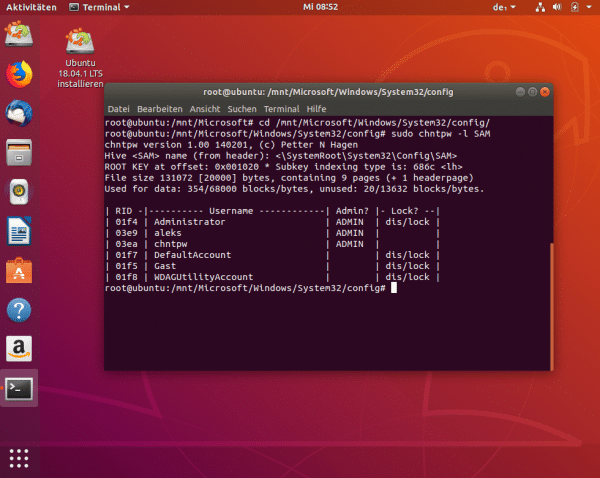Open system menu via power icon

click(x=581, y=7)
